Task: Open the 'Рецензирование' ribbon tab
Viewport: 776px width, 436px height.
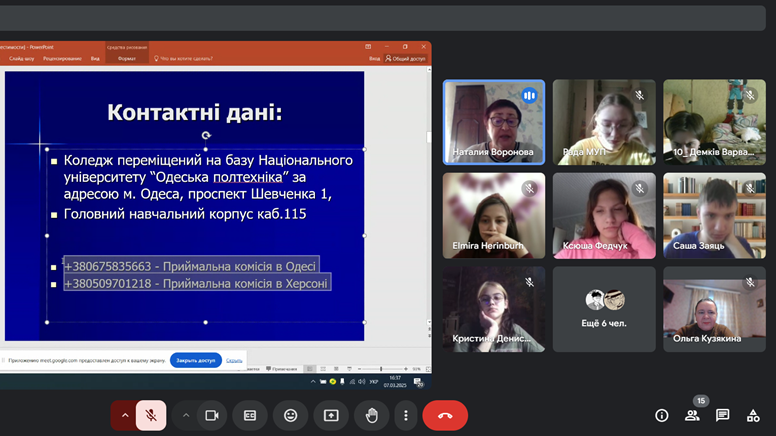Action: pos(62,58)
